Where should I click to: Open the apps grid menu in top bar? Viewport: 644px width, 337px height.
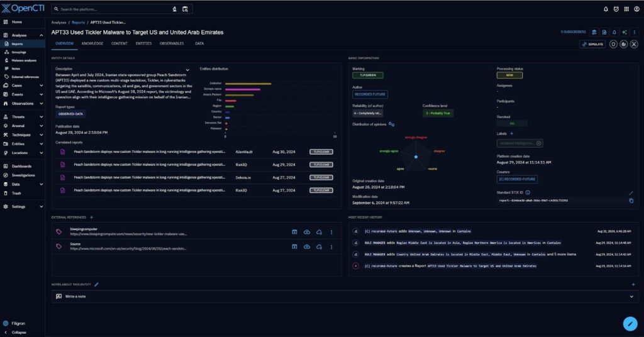click(x=626, y=9)
